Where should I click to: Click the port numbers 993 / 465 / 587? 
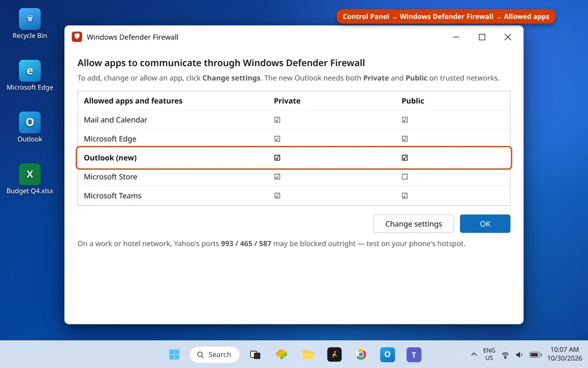pyautogui.click(x=246, y=243)
